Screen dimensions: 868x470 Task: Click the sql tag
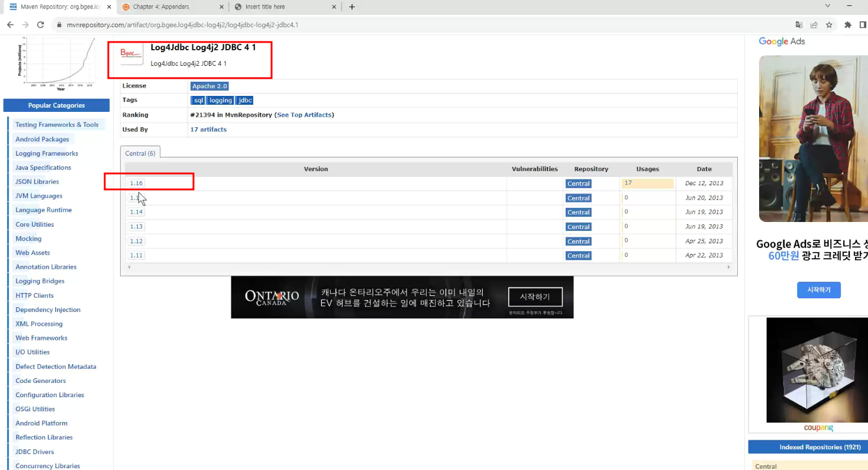click(198, 101)
